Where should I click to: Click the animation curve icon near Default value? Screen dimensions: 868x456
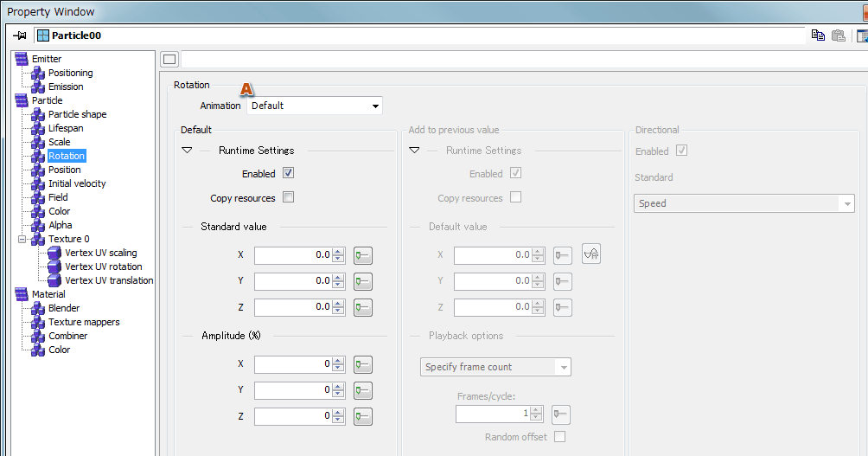(591, 254)
